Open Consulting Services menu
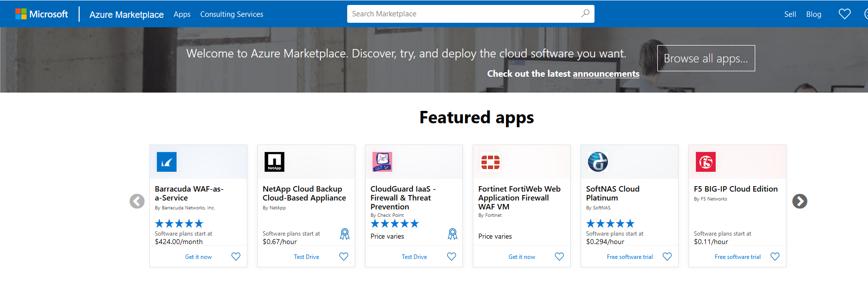868x300 pixels. click(x=231, y=14)
